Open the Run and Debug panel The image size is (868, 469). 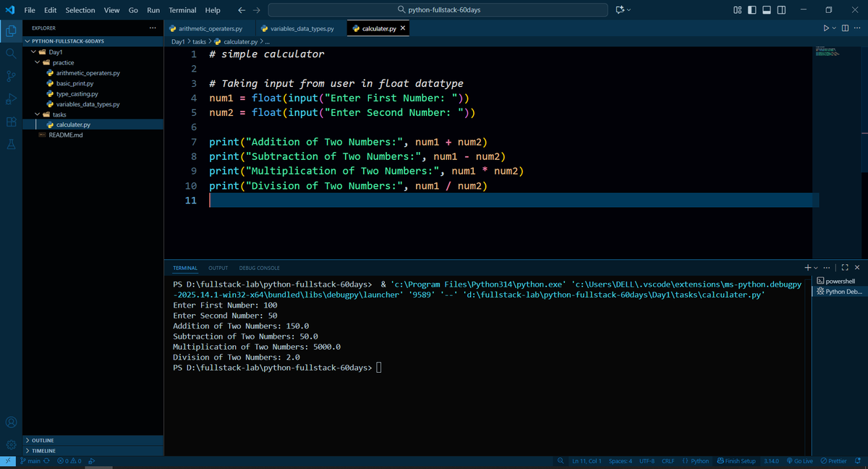click(x=10, y=99)
